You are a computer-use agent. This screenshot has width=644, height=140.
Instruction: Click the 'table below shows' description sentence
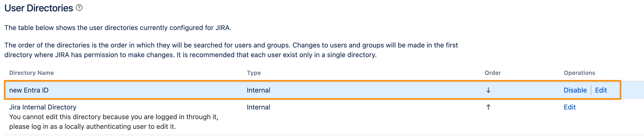(x=117, y=28)
